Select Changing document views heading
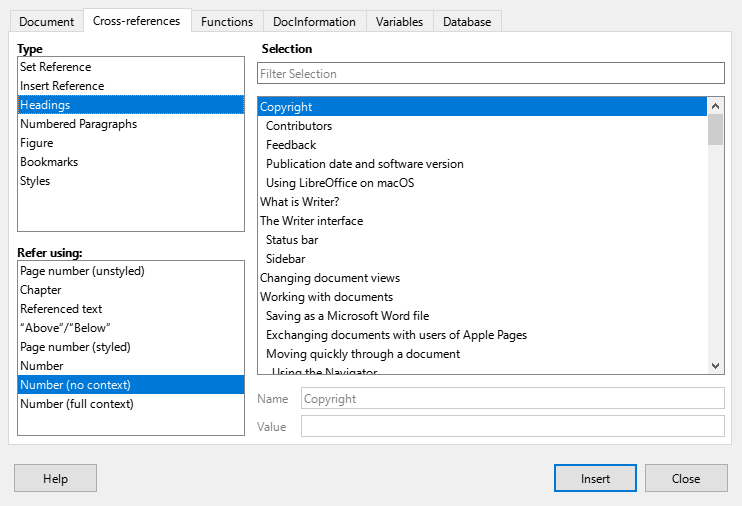This screenshot has width=742, height=506. pos(482,277)
